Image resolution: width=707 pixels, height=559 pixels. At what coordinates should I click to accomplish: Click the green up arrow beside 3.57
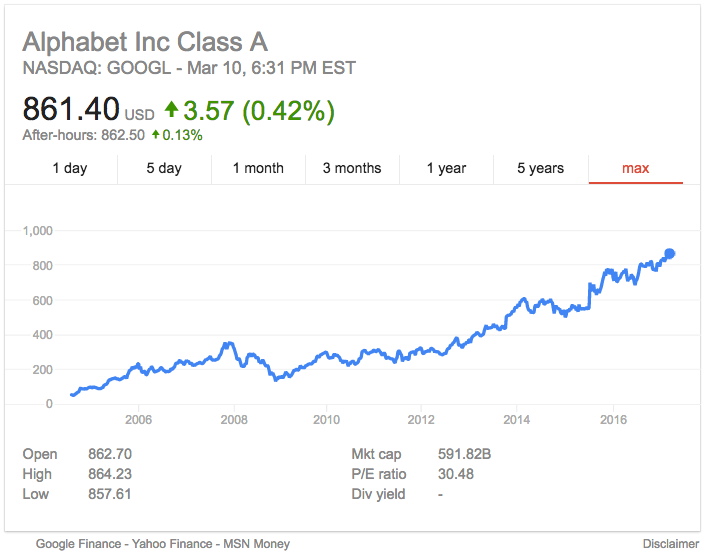pos(171,109)
